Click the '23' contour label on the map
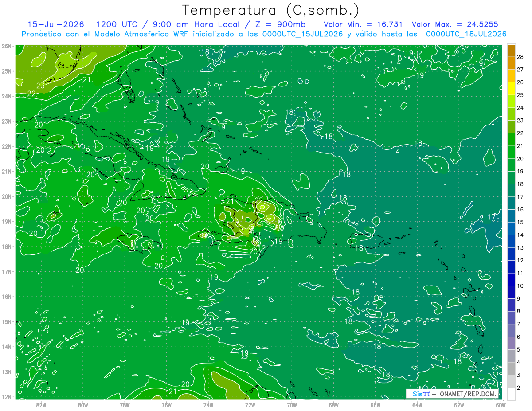The image size is (532, 411). 40,86
